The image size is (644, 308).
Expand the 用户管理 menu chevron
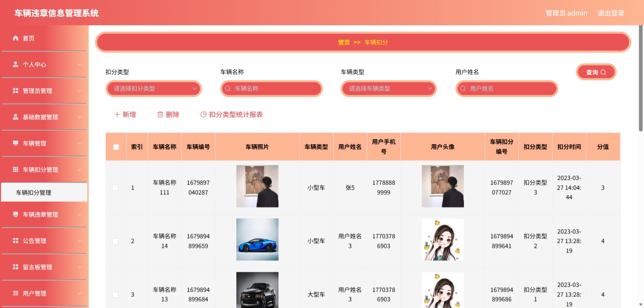80,293
